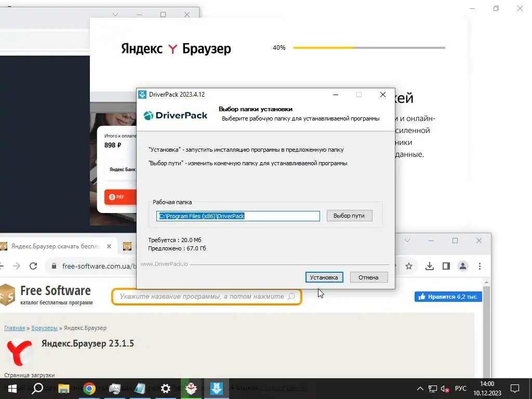Click the network tray icon
Viewport: 532px width, 399px height.
pyautogui.click(x=433, y=389)
